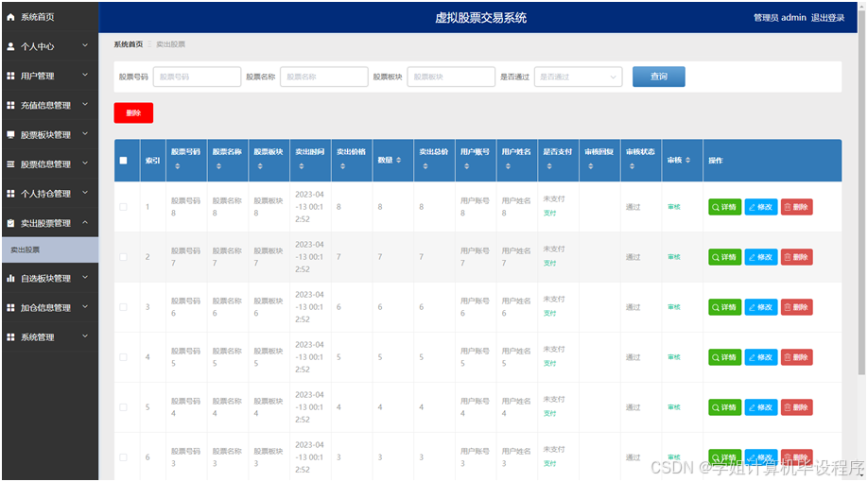868x482 pixels.
Task: Sort by 卖出价格 column arrows
Action: (x=342, y=166)
